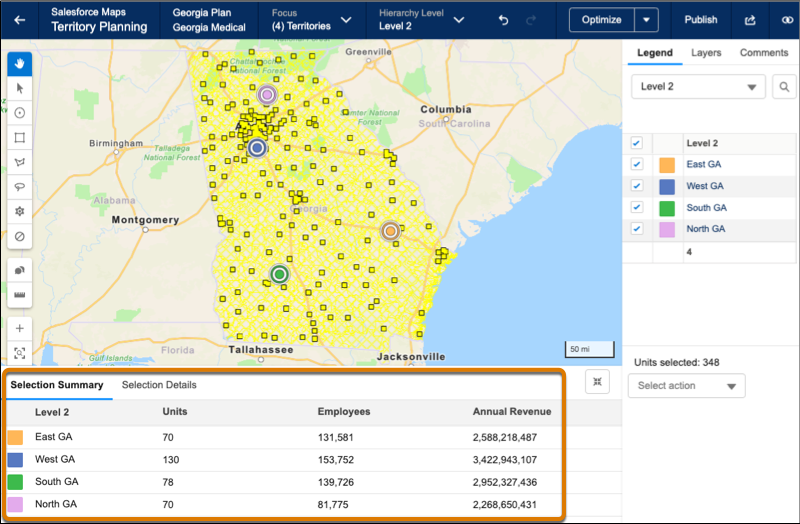Click the eye visibility icon in header
800x524 pixels.
[x=787, y=20]
